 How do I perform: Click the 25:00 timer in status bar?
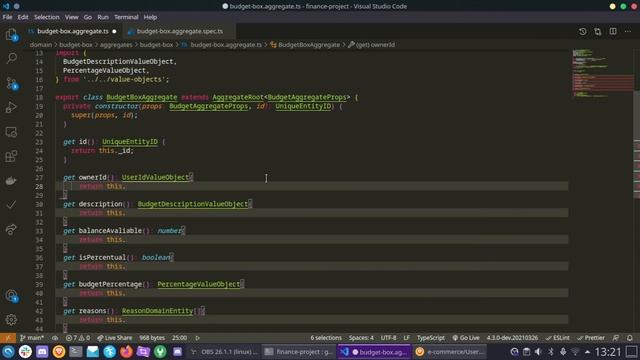179,338
